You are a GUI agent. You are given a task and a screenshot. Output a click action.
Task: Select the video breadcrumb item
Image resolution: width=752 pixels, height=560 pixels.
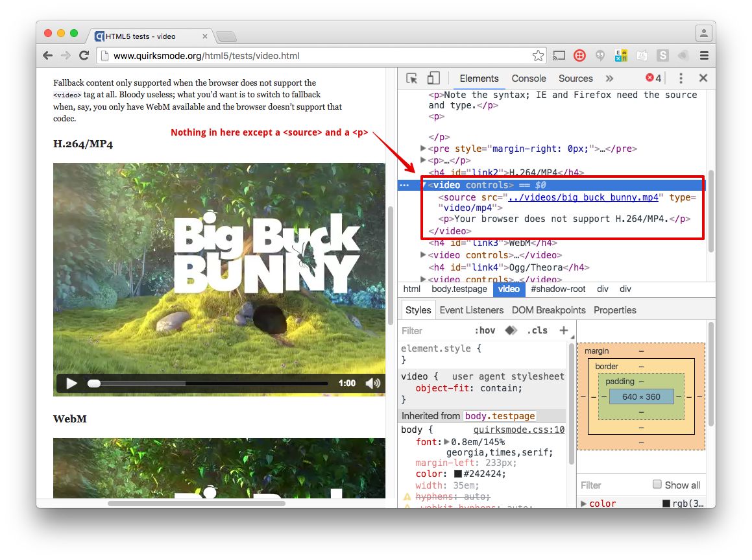pos(509,289)
